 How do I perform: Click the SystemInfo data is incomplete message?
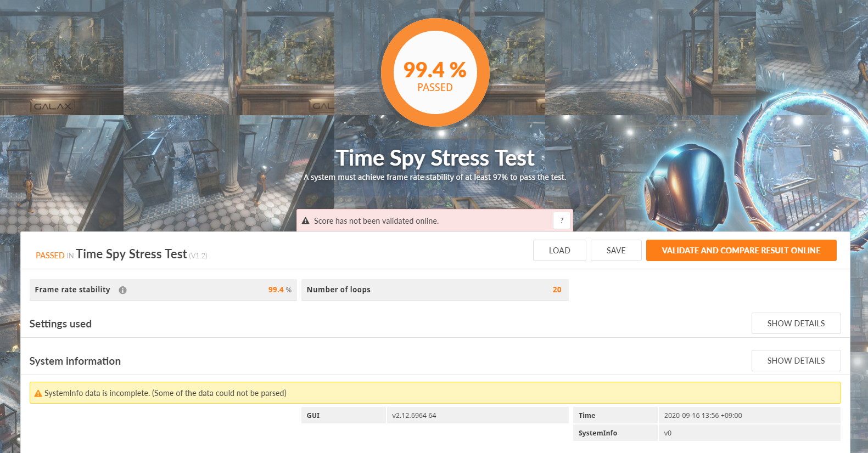pos(165,393)
